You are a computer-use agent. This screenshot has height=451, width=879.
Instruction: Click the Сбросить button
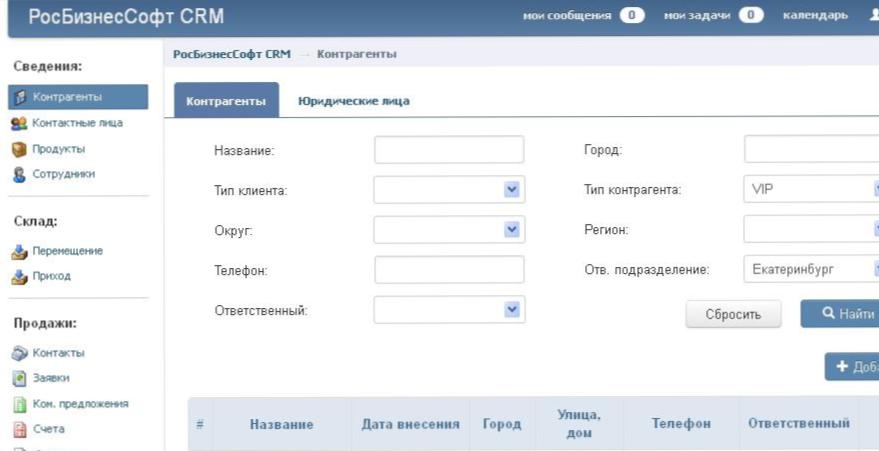pyautogui.click(x=733, y=314)
